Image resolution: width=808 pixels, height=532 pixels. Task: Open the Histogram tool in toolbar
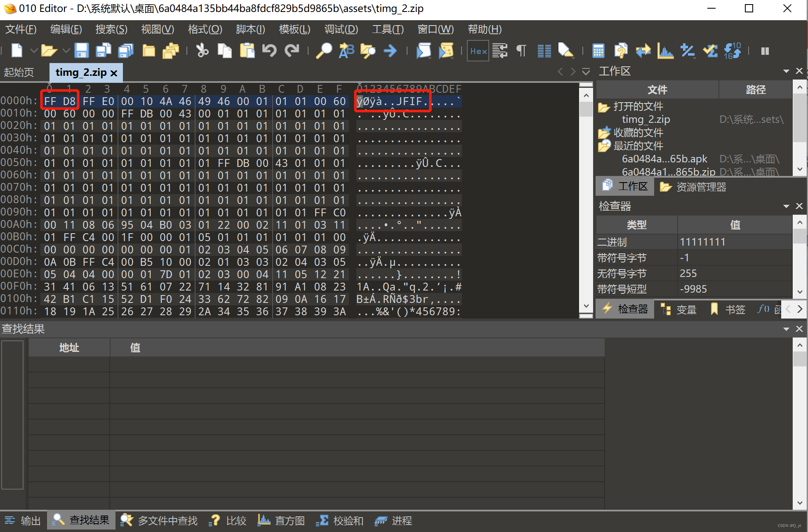pos(665,51)
